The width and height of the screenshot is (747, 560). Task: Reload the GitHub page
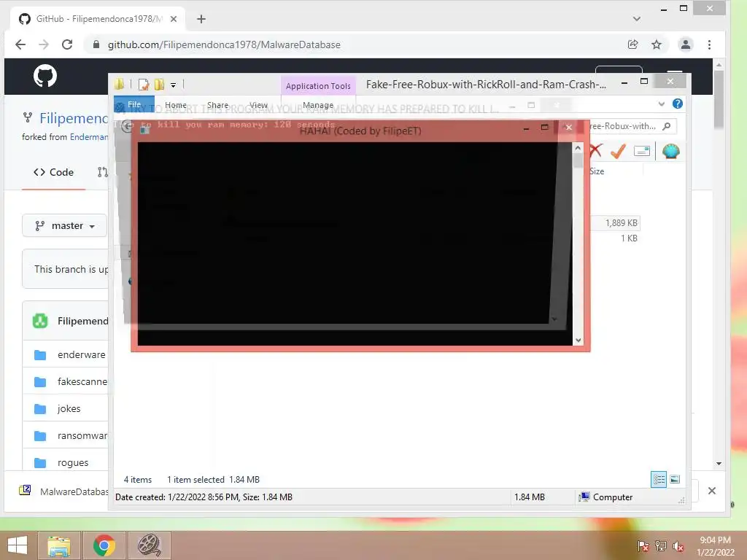pos(67,44)
